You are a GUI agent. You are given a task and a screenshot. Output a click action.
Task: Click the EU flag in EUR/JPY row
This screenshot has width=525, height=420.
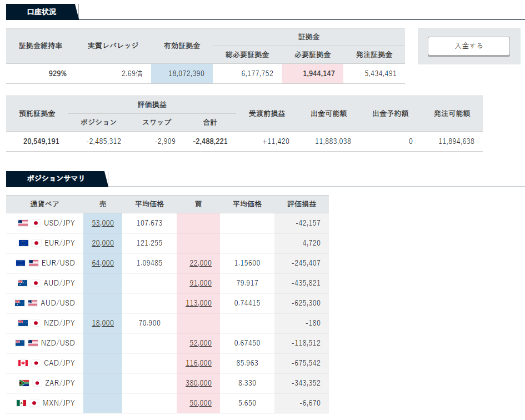[x=23, y=243]
